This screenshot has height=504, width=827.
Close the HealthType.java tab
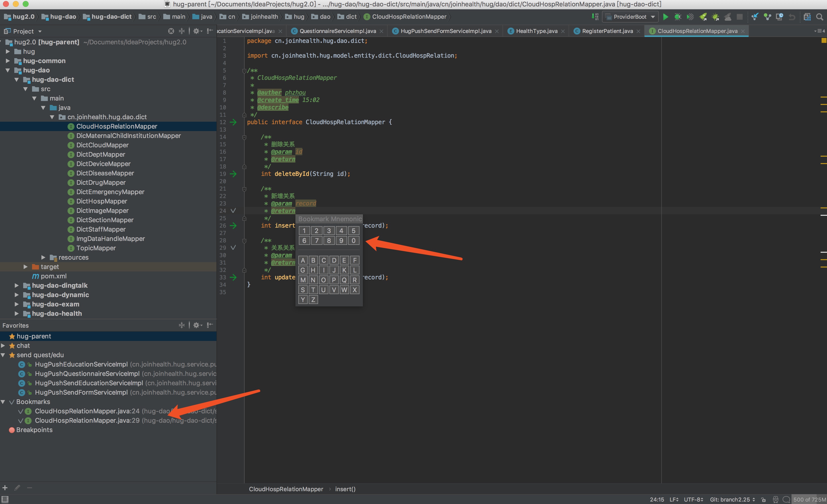tap(562, 31)
